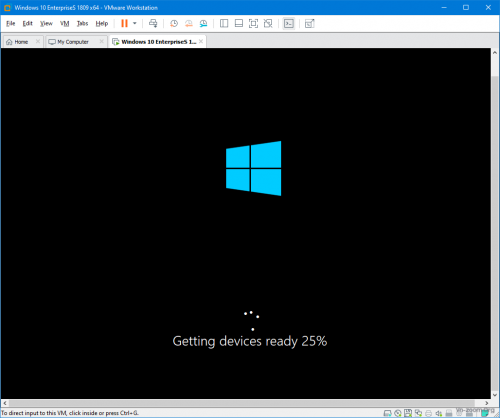Open the VM menu

click(x=65, y=23)
